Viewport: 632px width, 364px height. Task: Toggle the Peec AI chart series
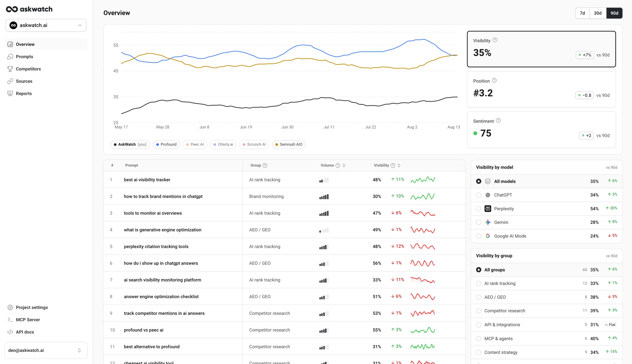pos(195,144)
